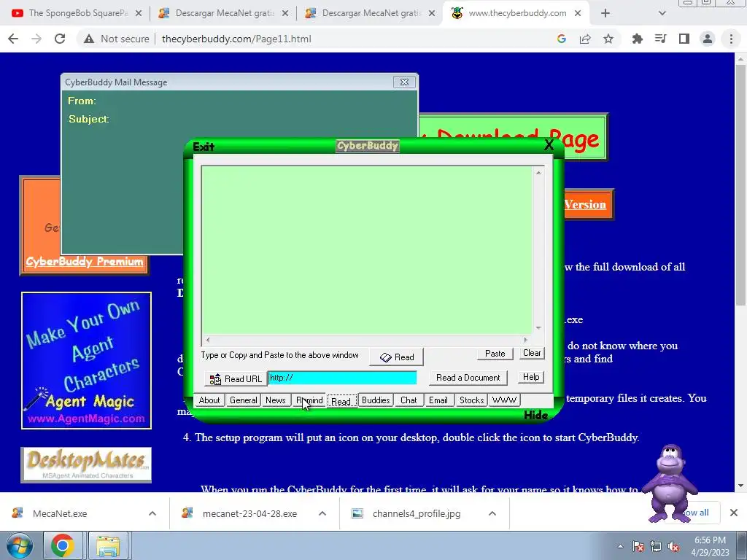Click the Paste button
The width and height of the screenshot is (747, 560).
pos(495,354)
